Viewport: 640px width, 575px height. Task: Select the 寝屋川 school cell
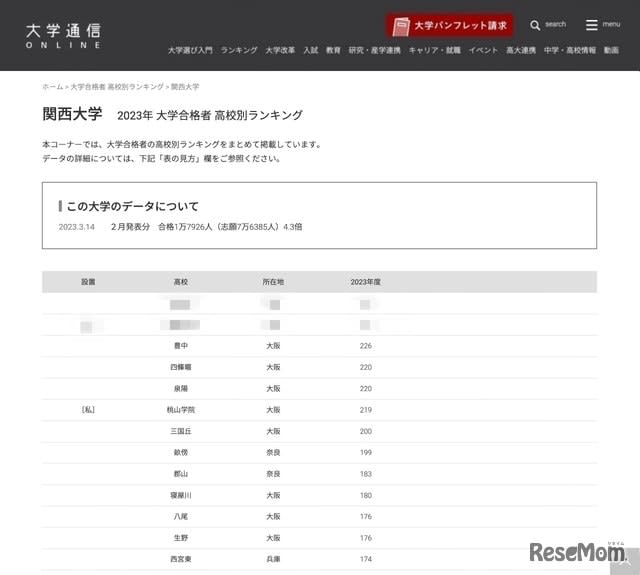(181, 495)
